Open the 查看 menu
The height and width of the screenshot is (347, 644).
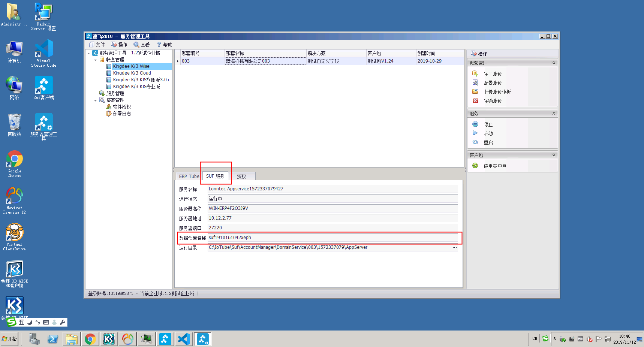tap(142, 45)
